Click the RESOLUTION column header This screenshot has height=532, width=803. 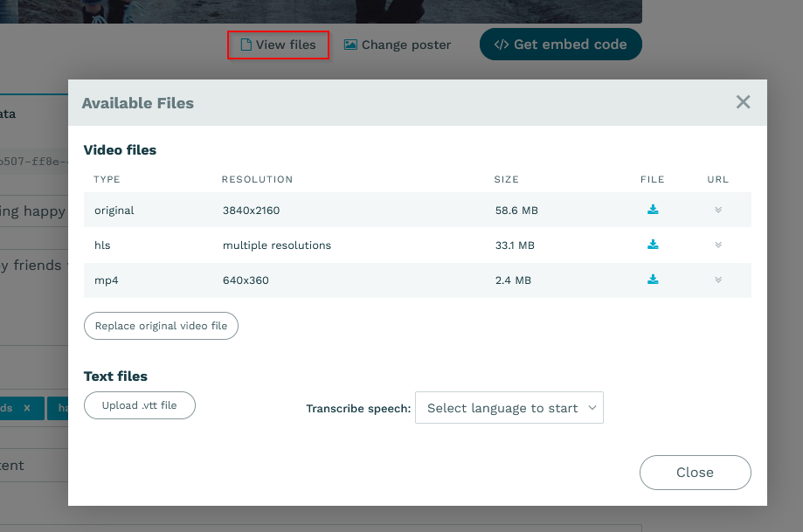click(257, 179)
